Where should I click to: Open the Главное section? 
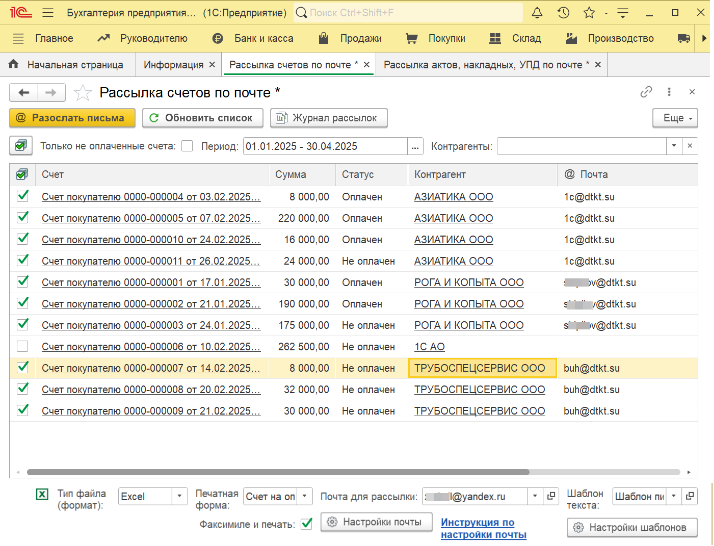54,39
